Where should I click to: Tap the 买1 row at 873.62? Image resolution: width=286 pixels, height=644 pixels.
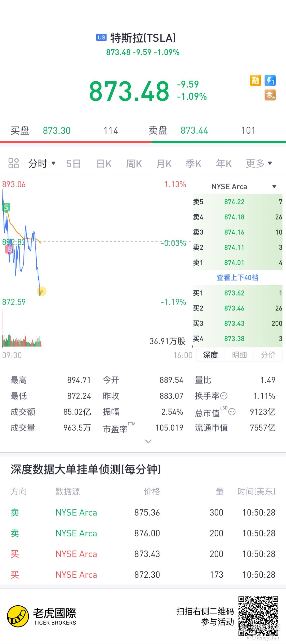237,293
